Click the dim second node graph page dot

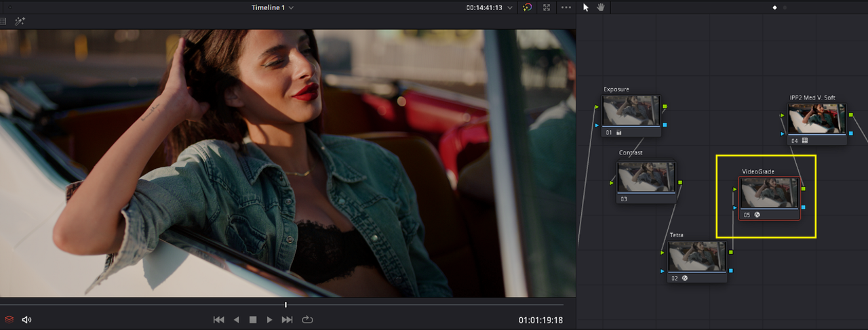785,7
